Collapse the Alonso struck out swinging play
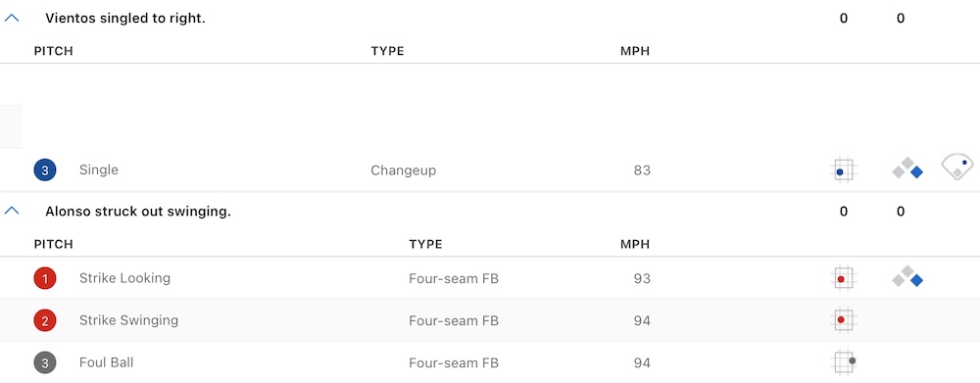Image resolution: width=980 pixels, height=383 pixels. coord(11,212)
